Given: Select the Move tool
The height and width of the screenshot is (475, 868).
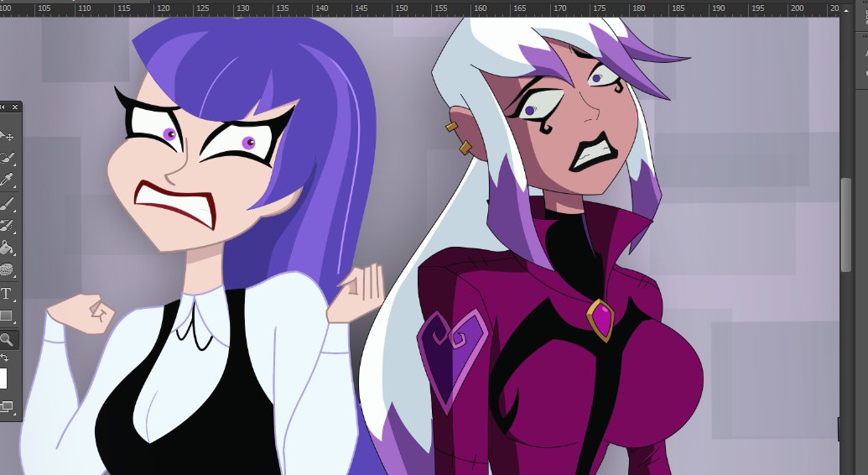Looking at the screenshot, I should [x=7, y=136].
